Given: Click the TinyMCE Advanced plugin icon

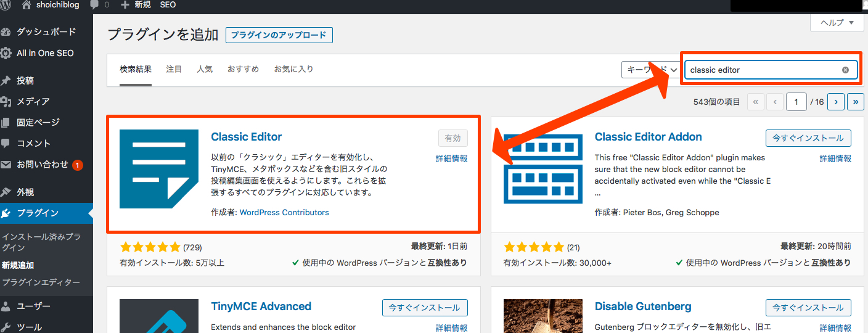Looking at the screenshot, I should (x=159, y=316).
